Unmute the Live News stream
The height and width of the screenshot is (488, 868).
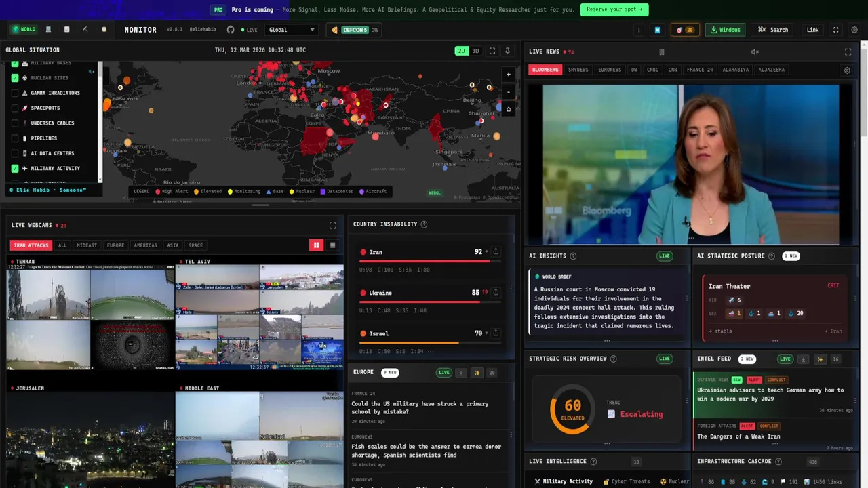755,52
